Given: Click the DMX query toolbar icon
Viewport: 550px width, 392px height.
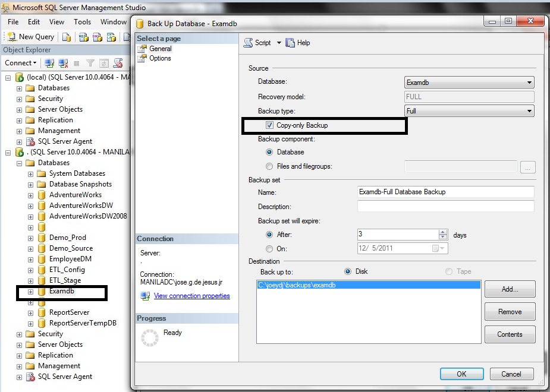Looking at the screenshot, I should [97, 37].
